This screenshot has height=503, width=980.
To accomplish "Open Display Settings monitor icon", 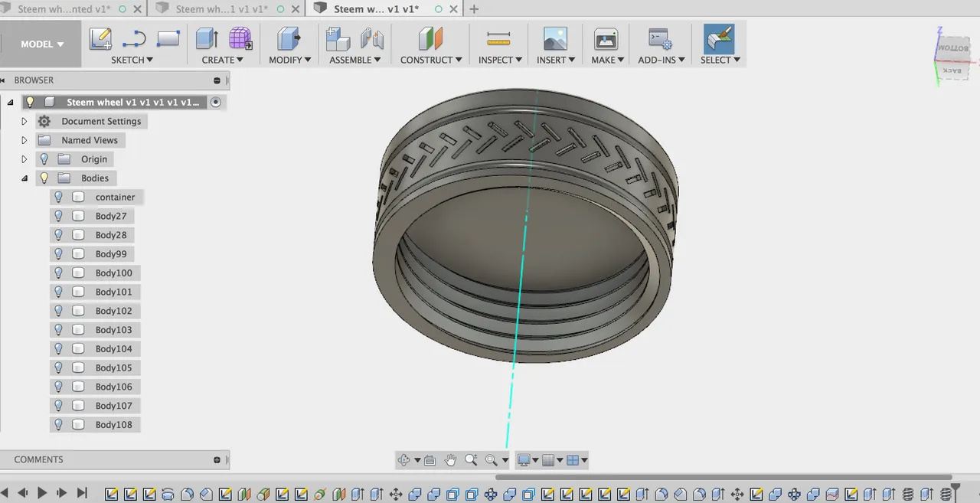I will (524, 460).
